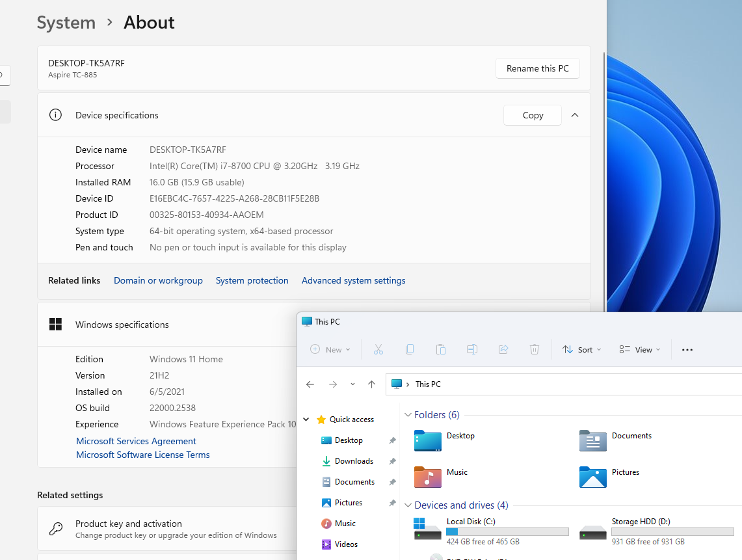Image resolution: width=742 pixels, height=560 pixels.
Task: Click the File Explorer address bar field
Action: tap(564, 384)
